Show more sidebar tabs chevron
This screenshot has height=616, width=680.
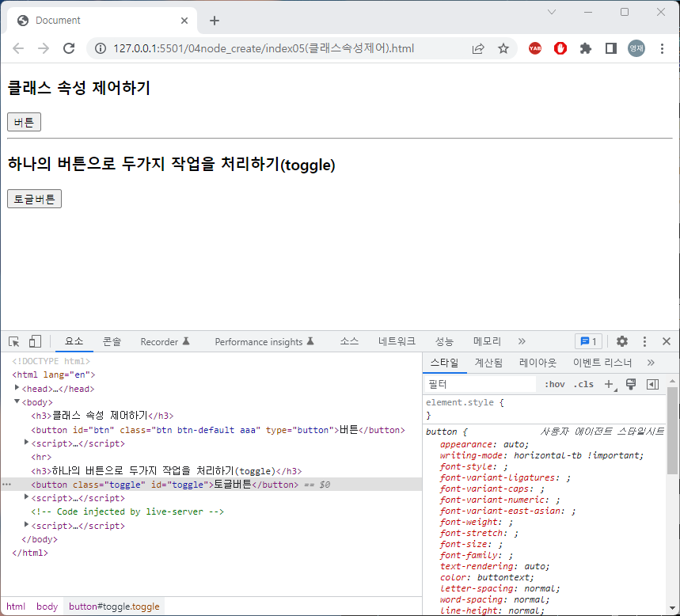(x=651, y=363)
